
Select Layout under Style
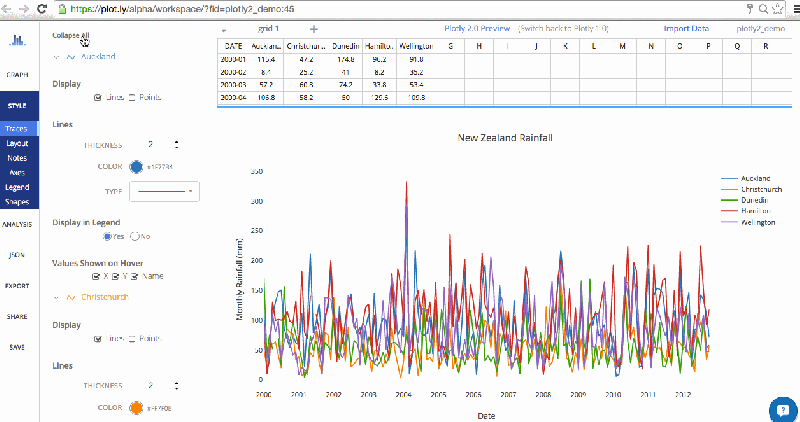(x=17, y=143)
